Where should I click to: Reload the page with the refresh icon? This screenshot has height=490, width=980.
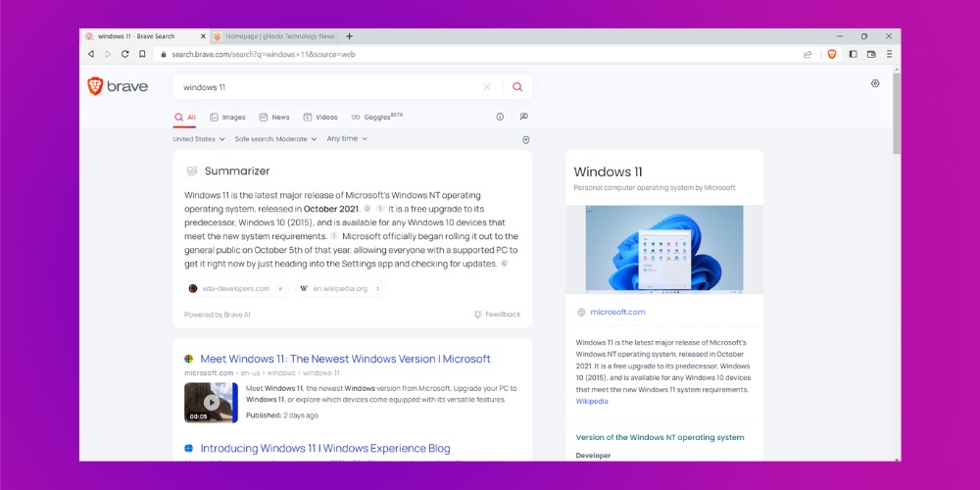pos(125,54)
